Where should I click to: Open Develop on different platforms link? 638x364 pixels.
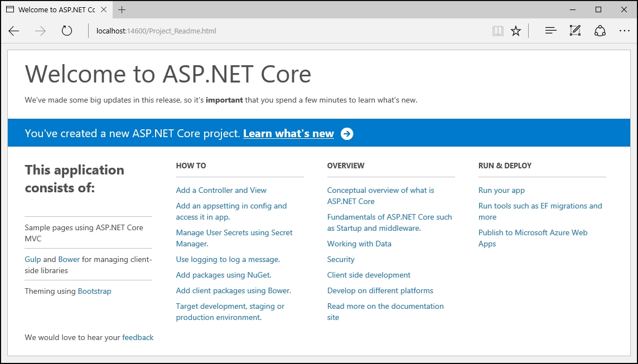click(x=380, y=291)
